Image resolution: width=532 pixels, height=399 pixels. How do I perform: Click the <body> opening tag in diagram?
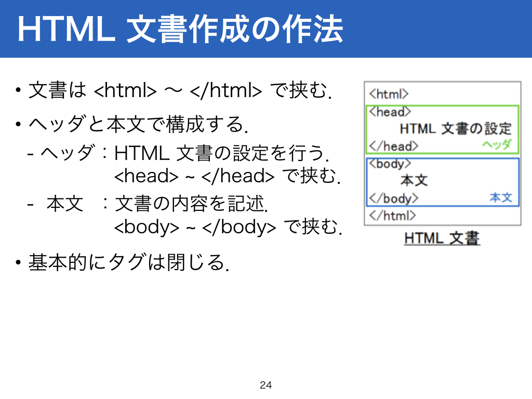pos(390,164)
